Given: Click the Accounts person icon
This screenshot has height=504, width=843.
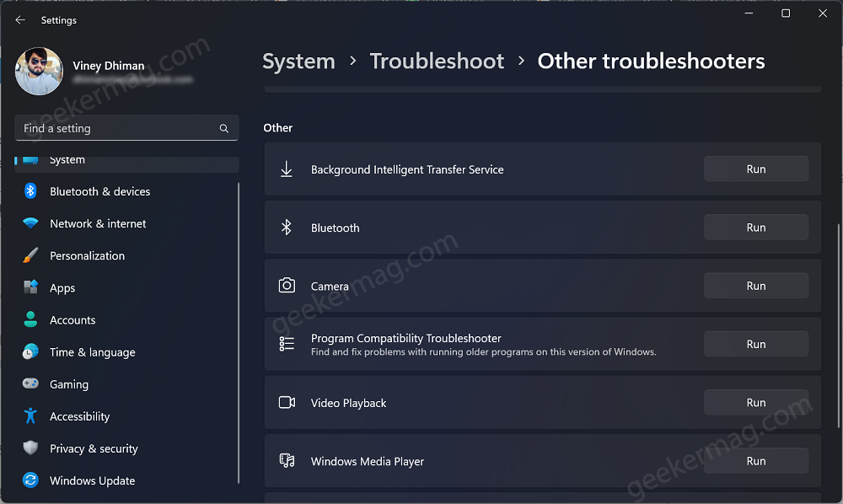Looking at the screenshot, I should [x=30, y=319].
